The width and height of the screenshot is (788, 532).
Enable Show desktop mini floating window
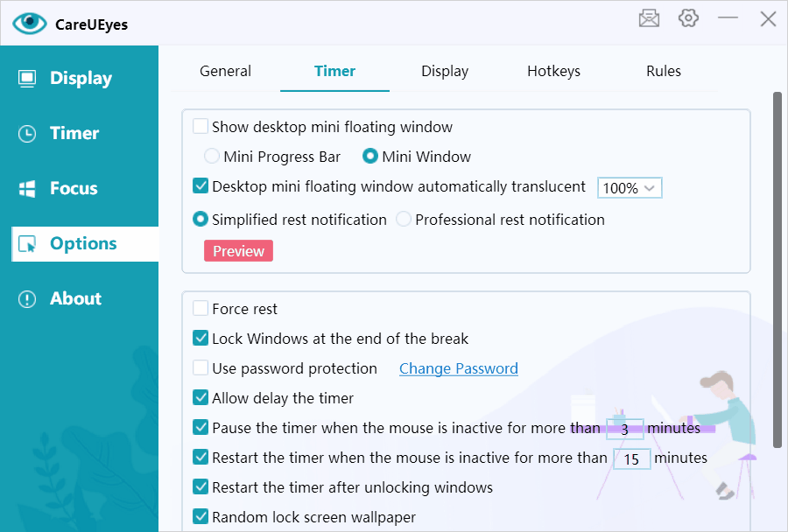[x=201, y=126]
